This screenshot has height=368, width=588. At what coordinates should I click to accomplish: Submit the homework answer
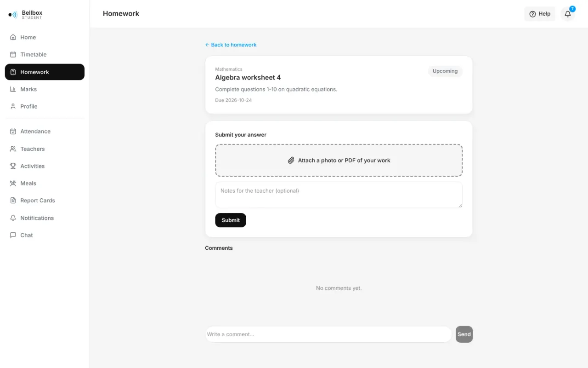pyautogui.click(x=231, y=220)
